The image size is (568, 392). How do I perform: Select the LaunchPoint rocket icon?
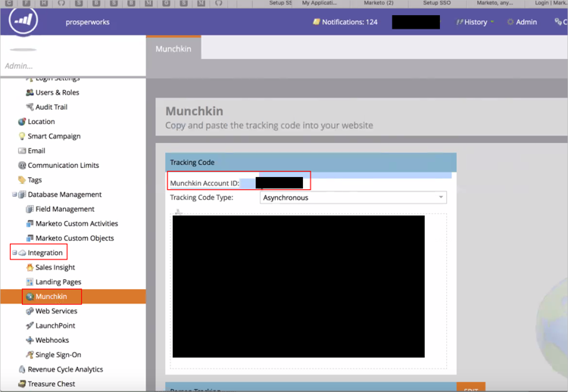coord(30,325)
